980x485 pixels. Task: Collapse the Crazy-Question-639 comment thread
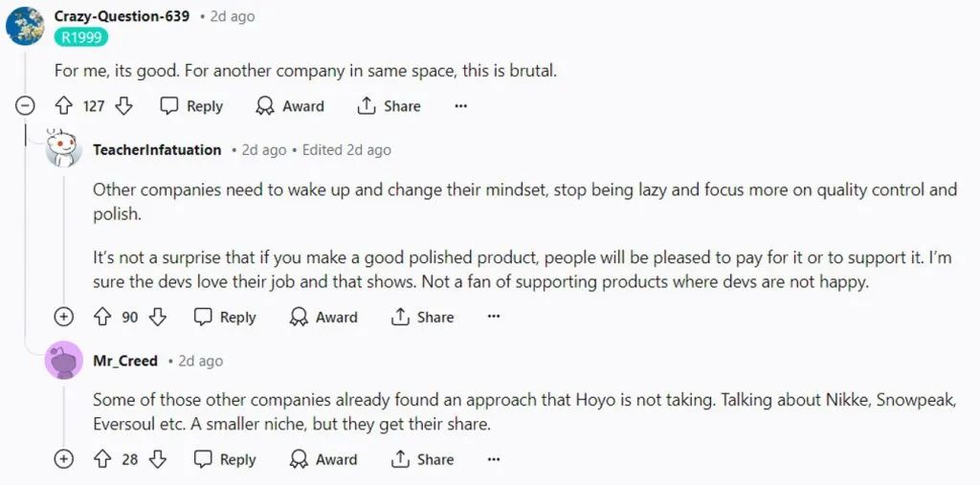pos(24,106)
